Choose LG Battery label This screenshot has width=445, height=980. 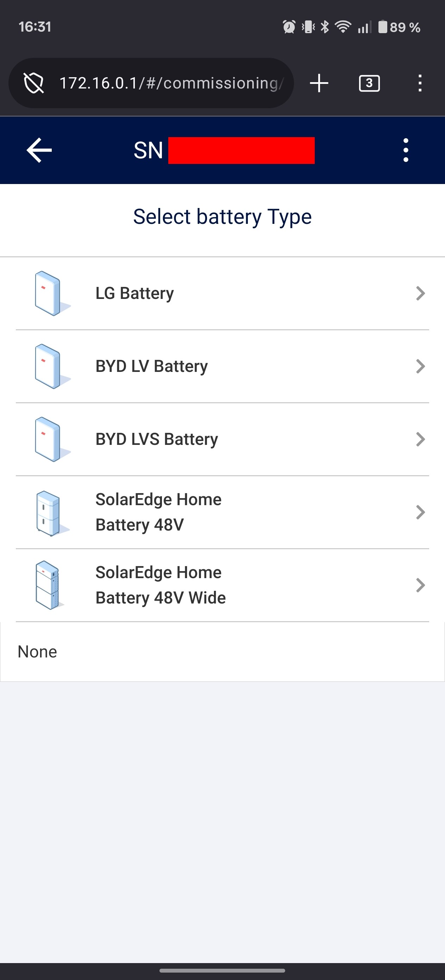point(134,293)
